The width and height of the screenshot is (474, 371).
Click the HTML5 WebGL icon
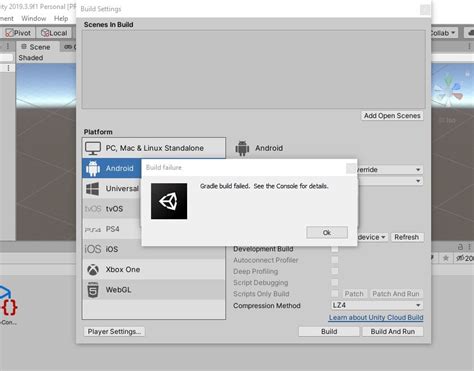coord(93,290)
